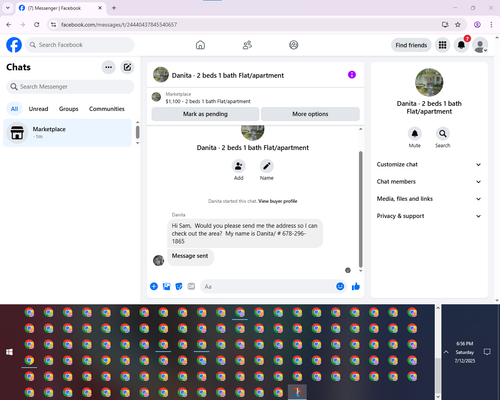Open the taskbar clock and date
Image resolution: width=500 pixels, height=400 pixels.
point(465,352)
